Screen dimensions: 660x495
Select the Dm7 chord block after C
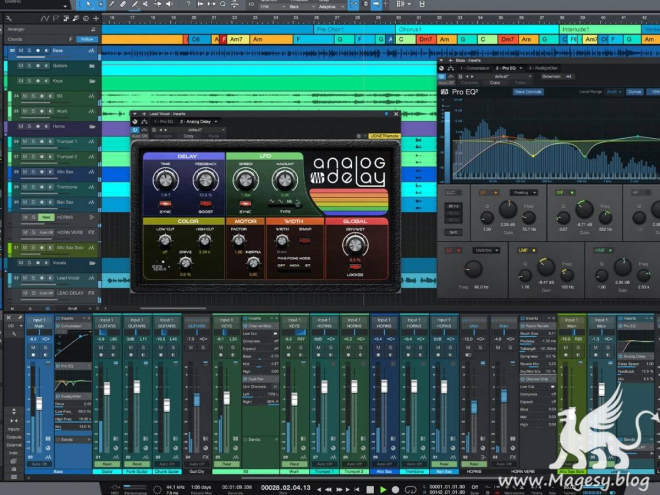[426, 39]
